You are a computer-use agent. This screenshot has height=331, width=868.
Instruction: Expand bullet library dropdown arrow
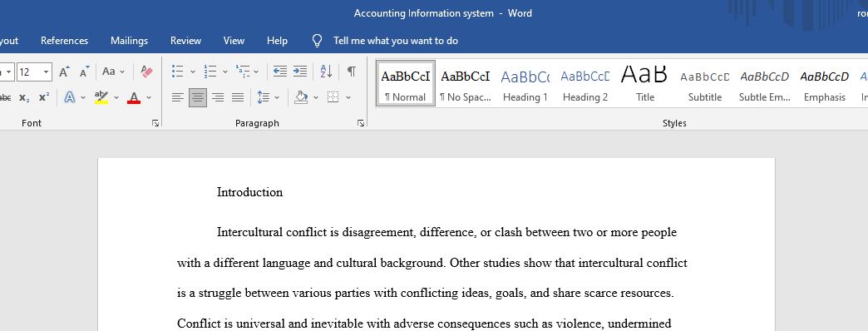(193, 72)
